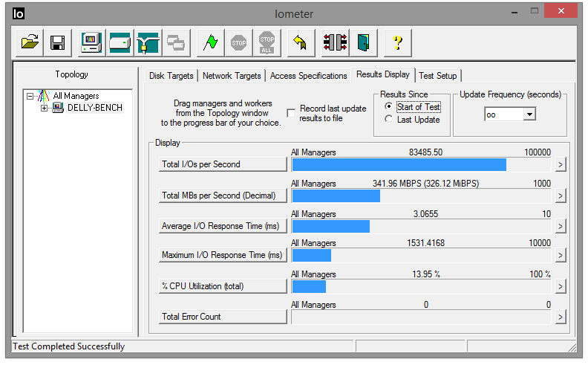Click the DELLY-BENCH computer icon
588x365 pixels.
tap(58, 108)
